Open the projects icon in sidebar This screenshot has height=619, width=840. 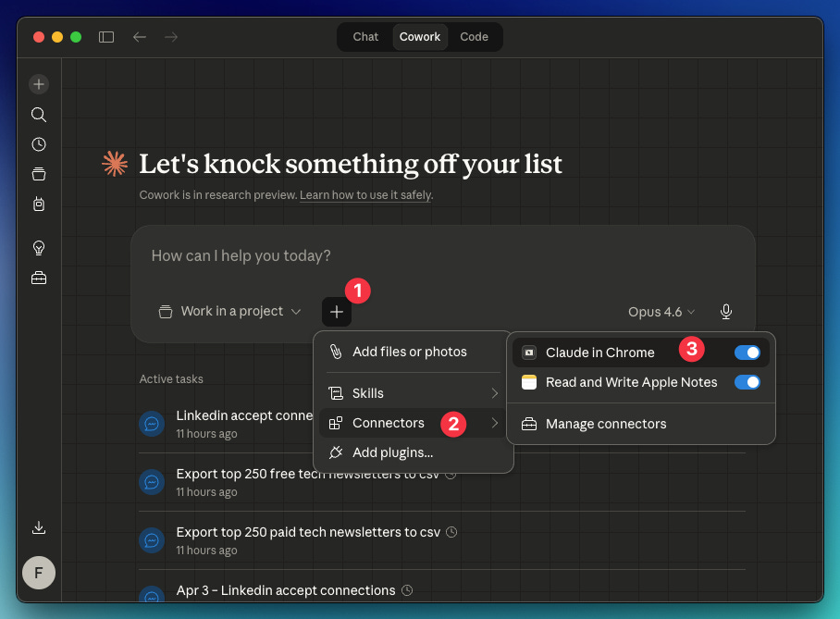39,174
